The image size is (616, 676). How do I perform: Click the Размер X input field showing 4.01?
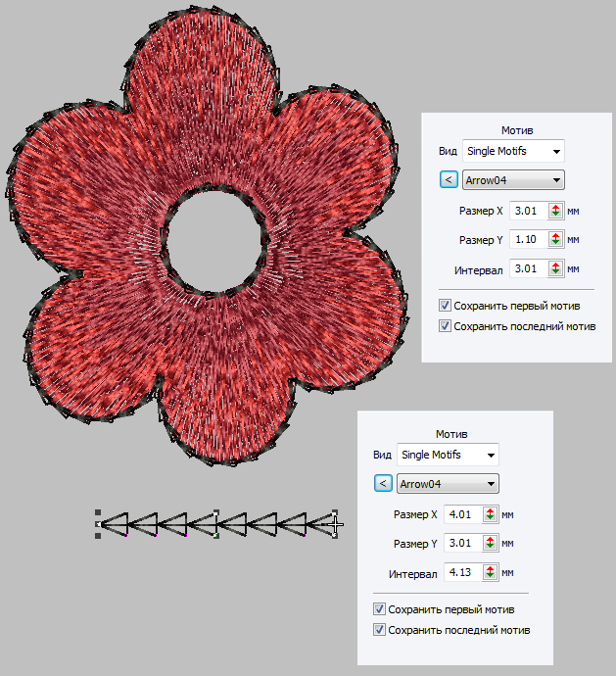(461, 513)
